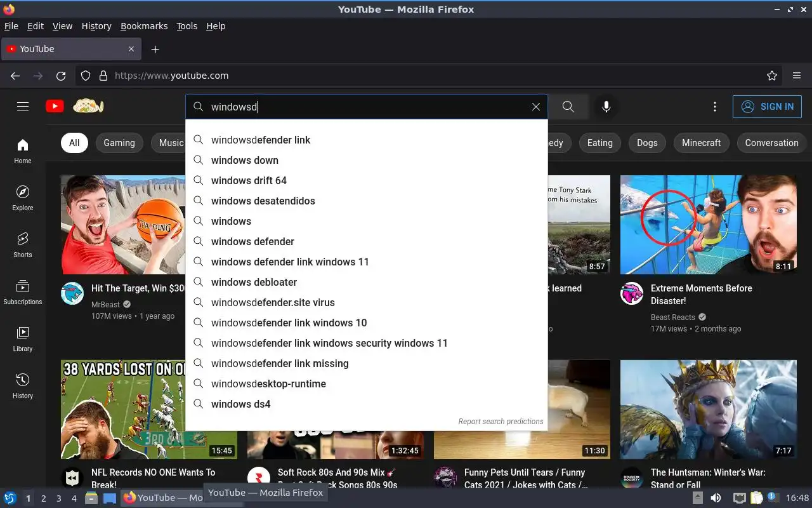812x508 pixels.
Task: Open Beast Reacts channel avatar
Action: pos(632,293)
